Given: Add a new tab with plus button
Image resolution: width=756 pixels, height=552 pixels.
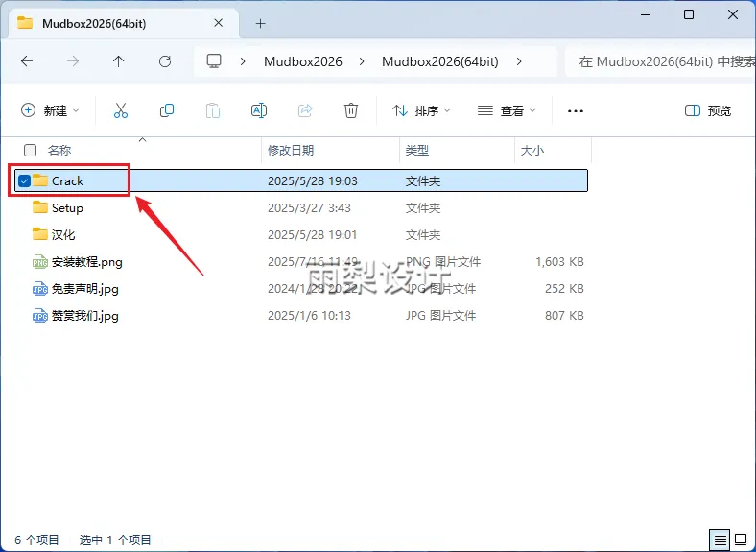Looking at the screenshot, I should tap(260, 23).
